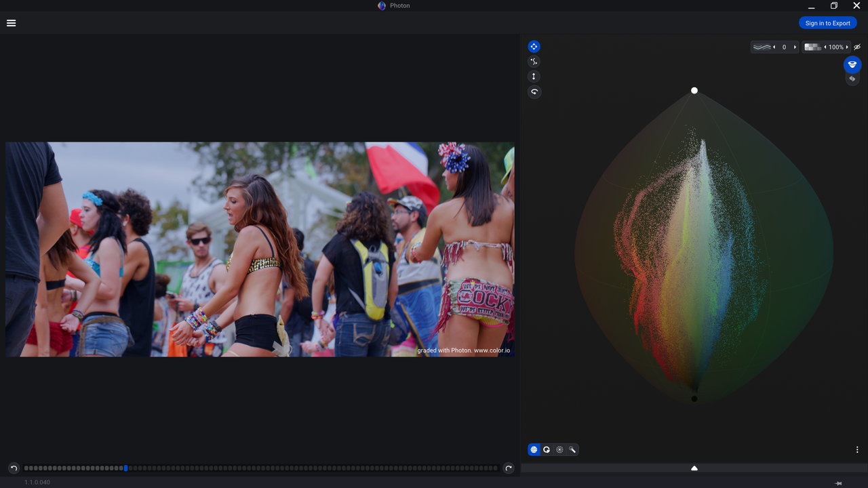Click the rotate reset tool icon
Viewport: 868px width, 488px height.
[534, 91]
